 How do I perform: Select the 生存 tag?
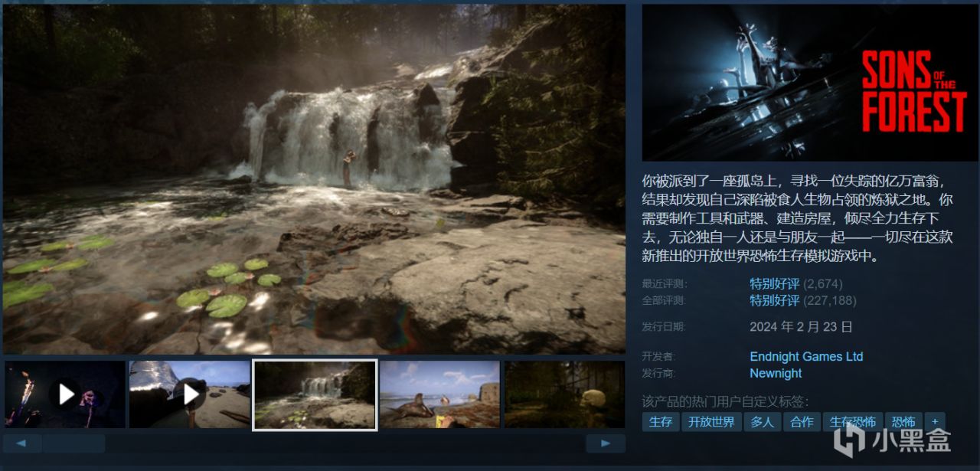click(x=660, y=422)
